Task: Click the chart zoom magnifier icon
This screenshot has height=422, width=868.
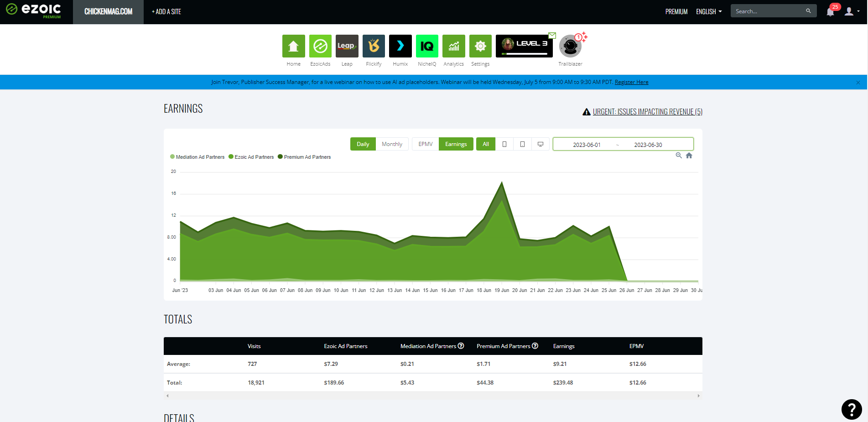Action: click(679, 156)
